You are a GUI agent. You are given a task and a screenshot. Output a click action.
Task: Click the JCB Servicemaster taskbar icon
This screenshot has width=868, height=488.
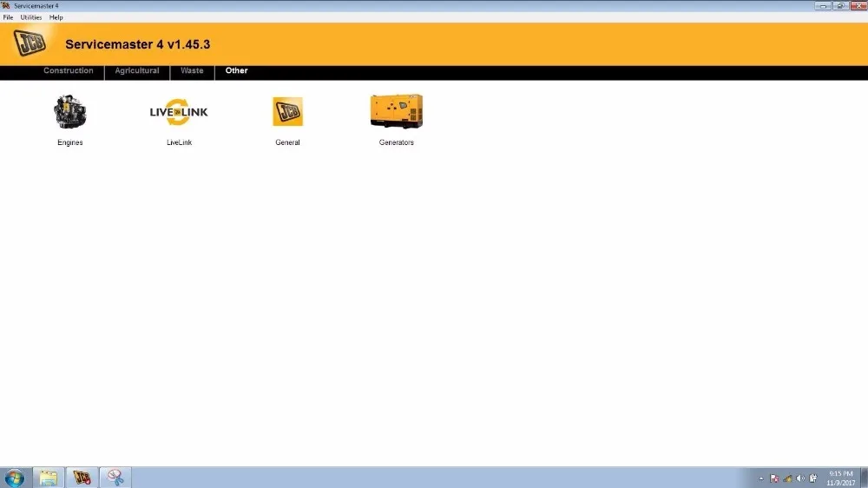(82, 478)
